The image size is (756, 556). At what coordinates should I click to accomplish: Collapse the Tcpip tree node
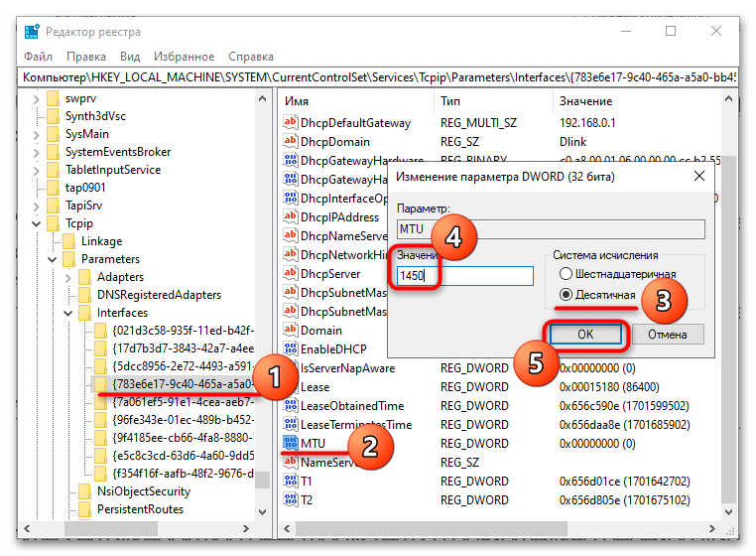36,223
